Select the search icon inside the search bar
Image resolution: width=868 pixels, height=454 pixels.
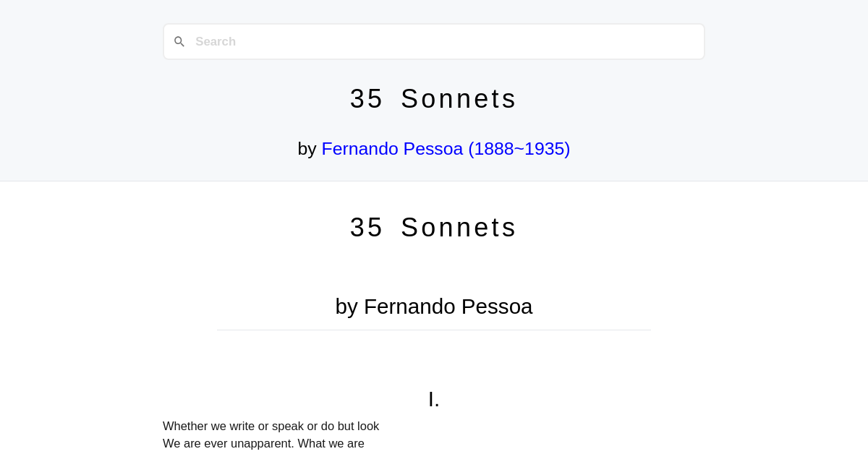tap(179, 41)
